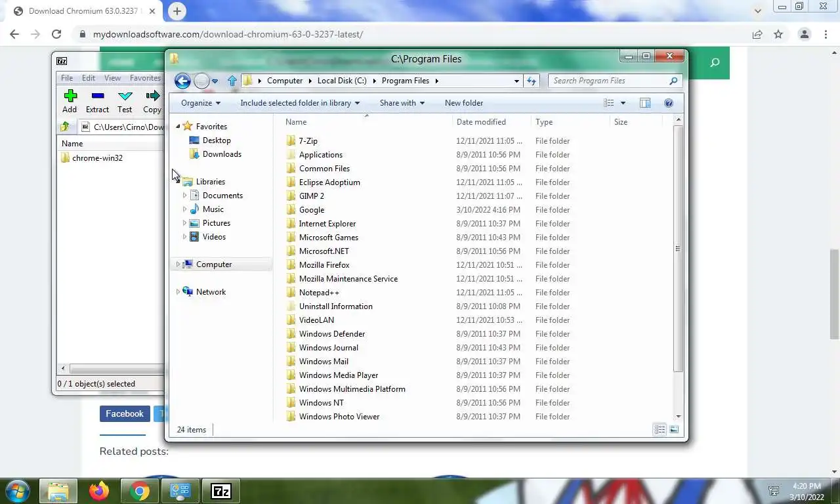Expand the Computer tree node
This screenshot has width=840, height=504.
pos(178,264)
